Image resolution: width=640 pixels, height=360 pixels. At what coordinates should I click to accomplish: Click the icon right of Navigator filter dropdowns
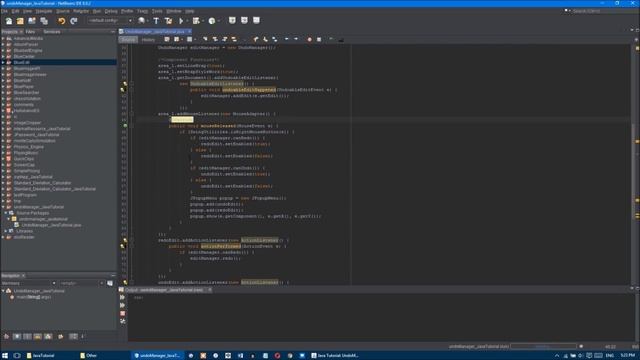point(110,283)
